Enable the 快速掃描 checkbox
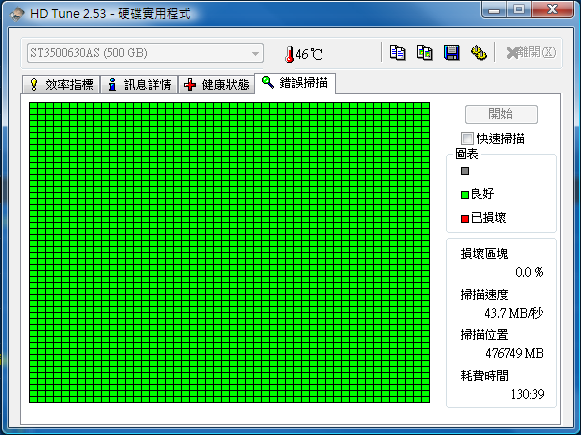The image size is (581, 435). 467,139
